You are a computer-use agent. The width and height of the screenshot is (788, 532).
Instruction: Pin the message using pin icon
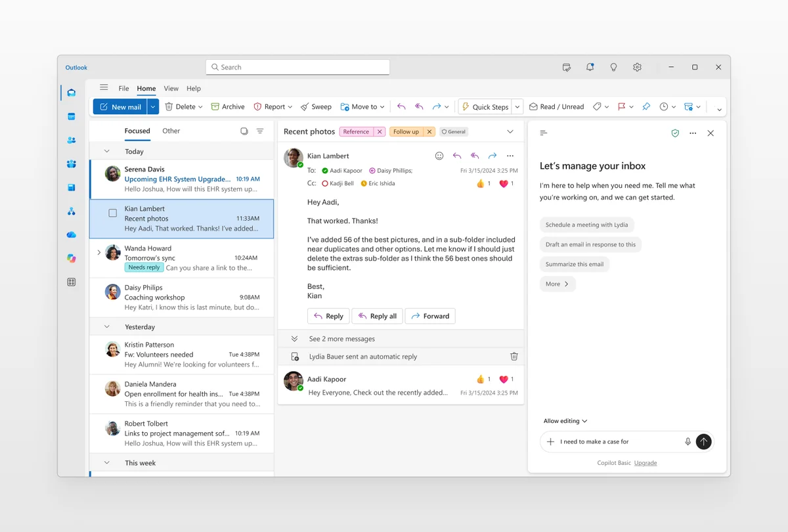(x=646, y=106)
